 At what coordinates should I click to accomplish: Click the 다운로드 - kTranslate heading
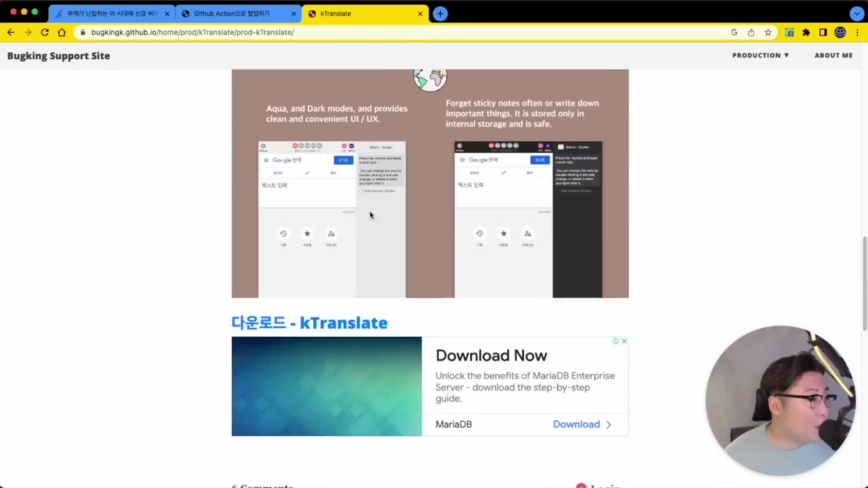[309, 323]
